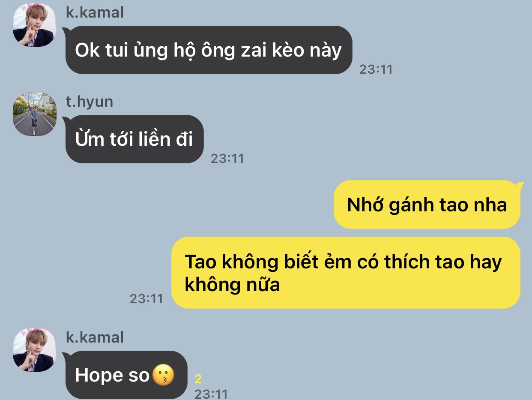Tap t.hyun's street photo avatar

pos(34,114)
